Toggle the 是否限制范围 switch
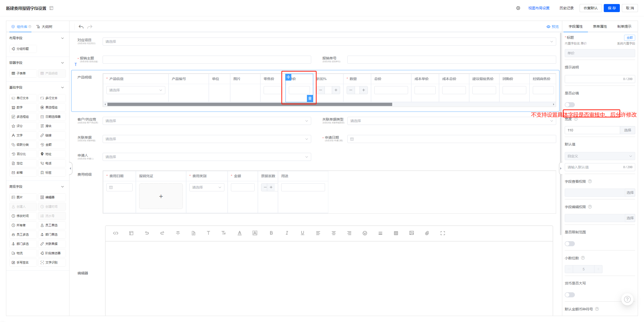This screenshot has height=322, width=644. click(570, 243)
